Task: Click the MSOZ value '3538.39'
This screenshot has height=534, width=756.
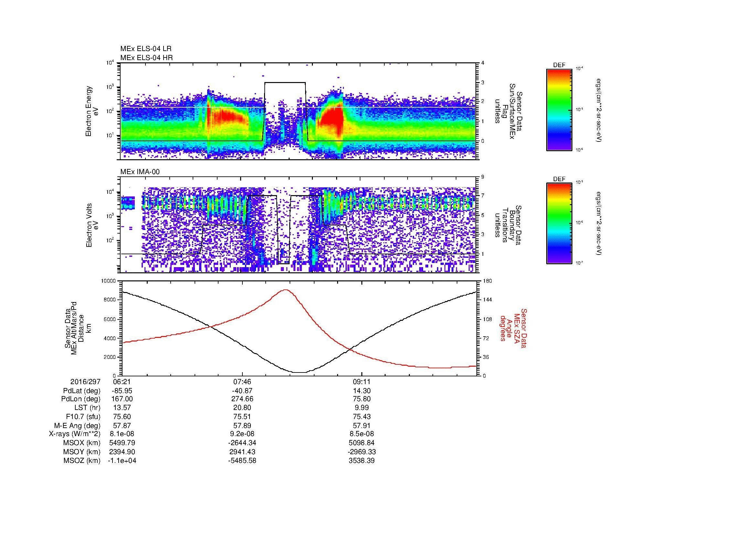Action: (x=362, y=461)
